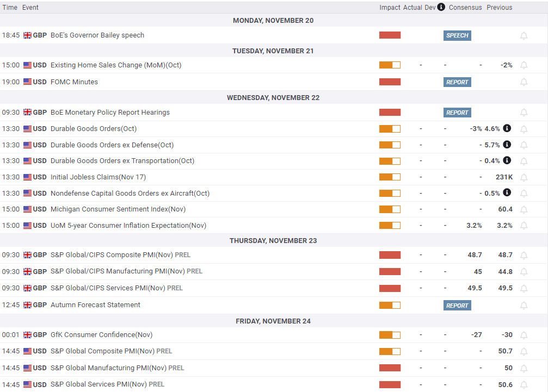Click bell for Nondefense Capital Goods Orders
Image resolution: width=548 pixels, height=392 pixels.
pyautogui.click(x=524, y=194)
